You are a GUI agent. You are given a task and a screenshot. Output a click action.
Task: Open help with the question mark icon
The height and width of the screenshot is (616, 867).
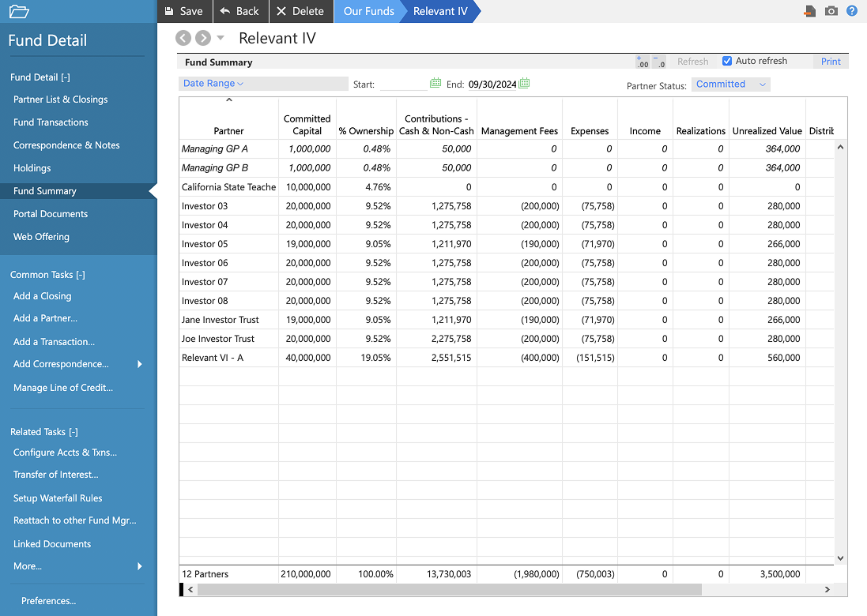pyautogui.click(x=852, y=11)
